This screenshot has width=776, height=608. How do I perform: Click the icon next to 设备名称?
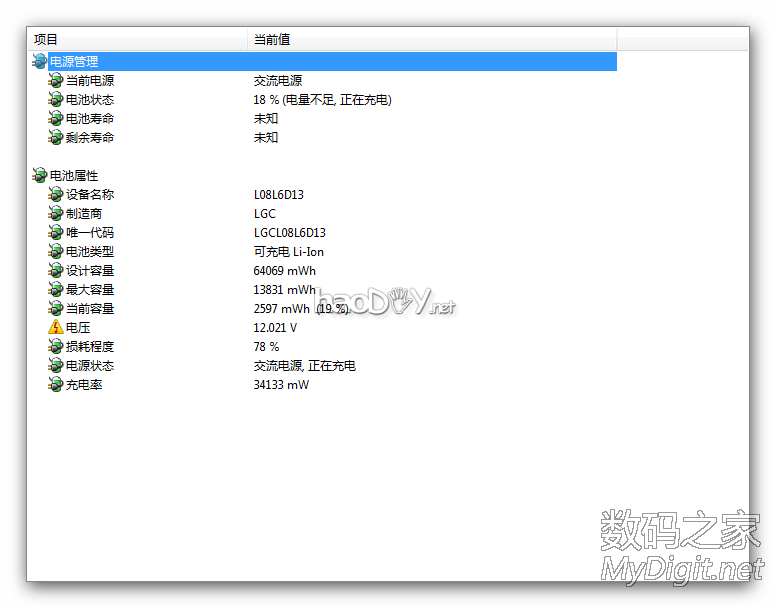coord(55,195)
